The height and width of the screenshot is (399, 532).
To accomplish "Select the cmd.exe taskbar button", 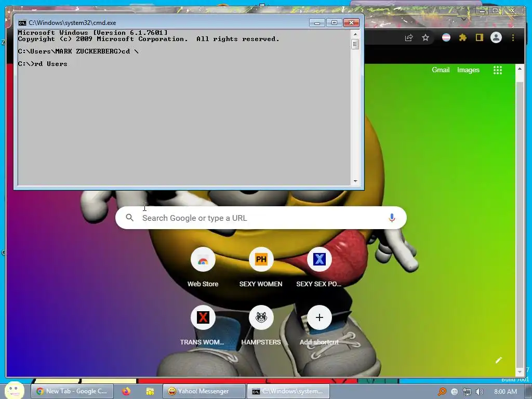I will [x=288, y=391].
